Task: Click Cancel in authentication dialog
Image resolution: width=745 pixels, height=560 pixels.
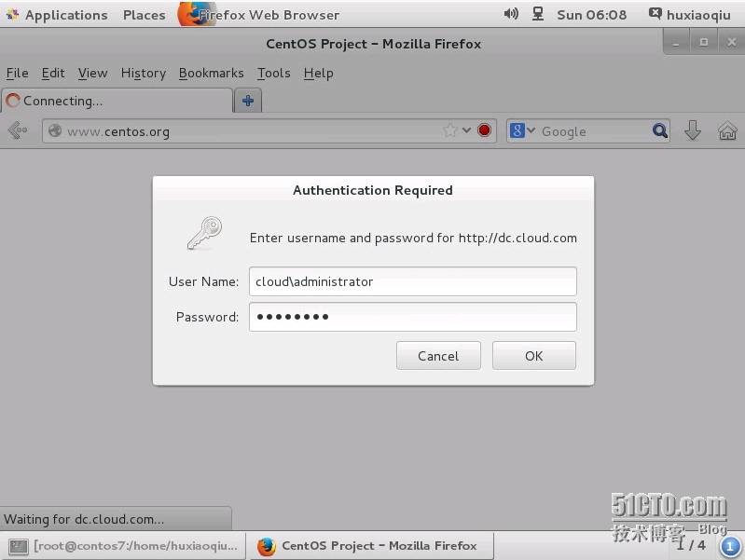Action: pyautogui.click(x=438, y=355)
